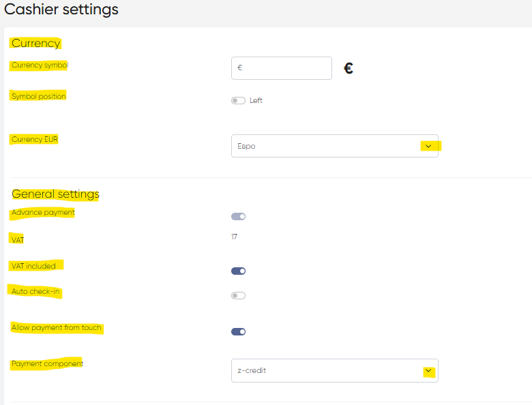Disable the VAT included switch
The width and height of the screenshot is (532, 405).
click(x=238, y=271)
